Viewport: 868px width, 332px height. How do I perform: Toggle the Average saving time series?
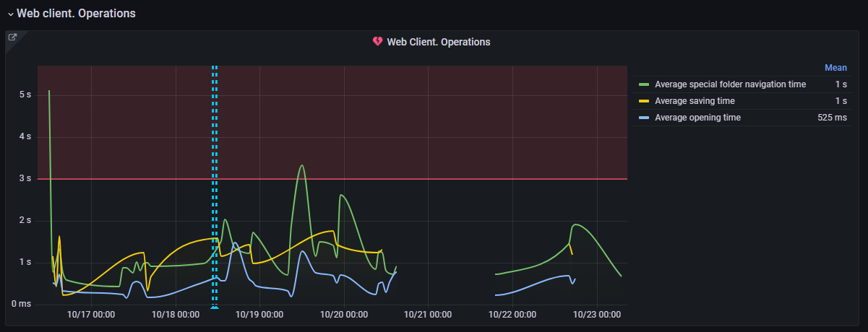pyautogui.click(x=695, y=101)
